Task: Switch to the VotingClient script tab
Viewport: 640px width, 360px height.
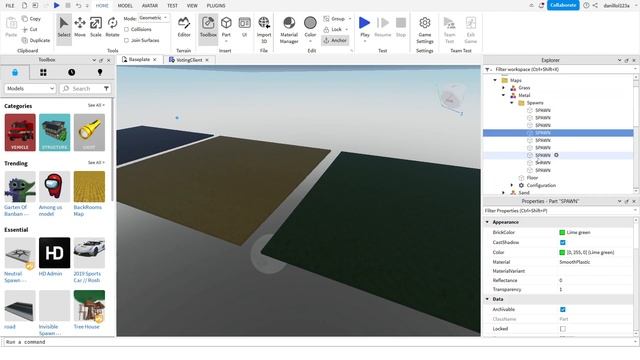Action: pos(189,60)
